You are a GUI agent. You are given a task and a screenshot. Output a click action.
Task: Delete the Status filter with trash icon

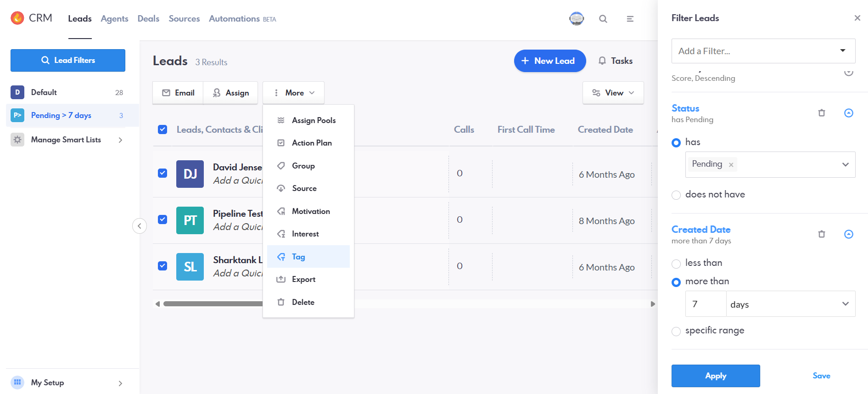click(x=821, y=113)
